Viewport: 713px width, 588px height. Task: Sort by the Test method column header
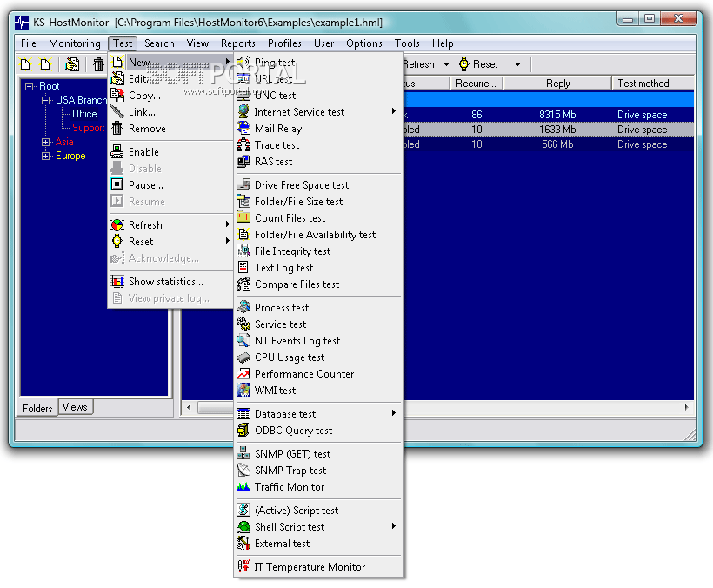pyautogui.click(x=652, y=84)
